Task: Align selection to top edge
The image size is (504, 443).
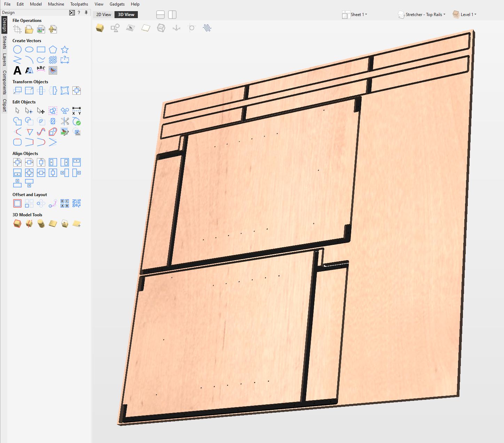Action: [x=77, y=162]
